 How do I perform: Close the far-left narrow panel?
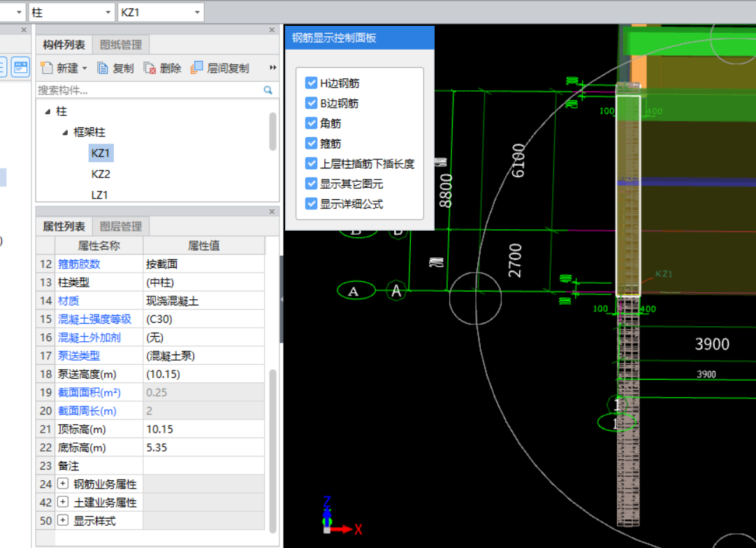point(24,30)
